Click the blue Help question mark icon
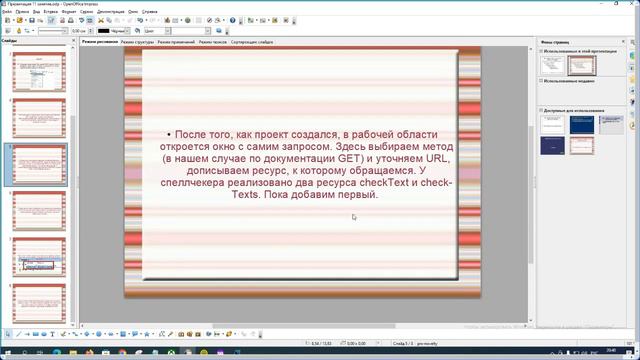640x360 pixels. click(232, 20)
